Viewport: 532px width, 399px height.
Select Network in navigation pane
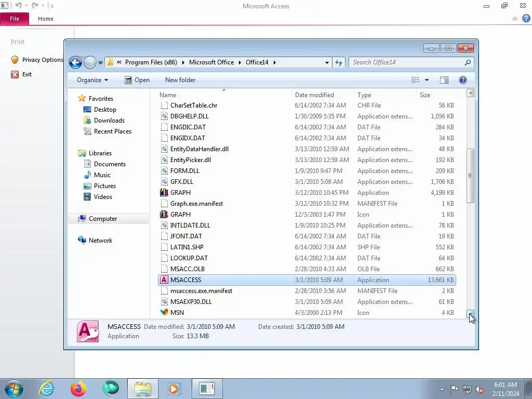pos(96,241)
